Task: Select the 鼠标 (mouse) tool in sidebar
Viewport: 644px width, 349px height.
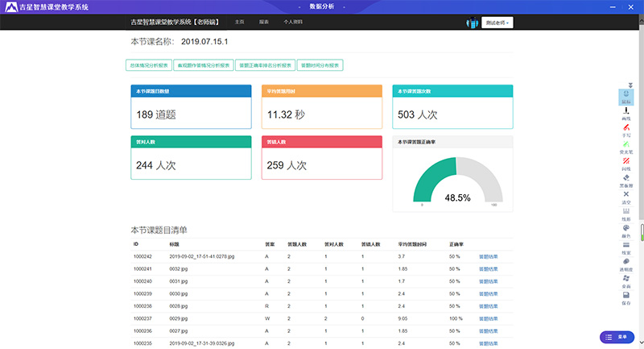Action: 625,96
